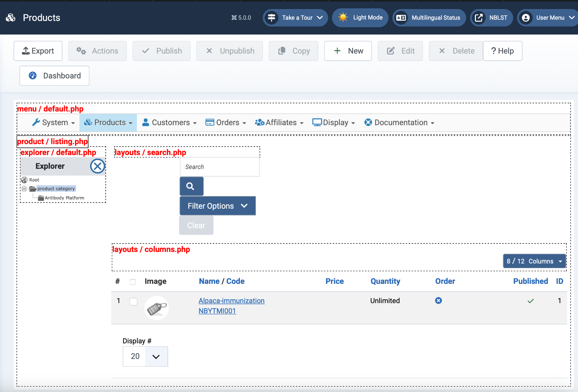Open the Alpaca-immunization product link
This screenshot has height=392, width=578.
(231, 301)
